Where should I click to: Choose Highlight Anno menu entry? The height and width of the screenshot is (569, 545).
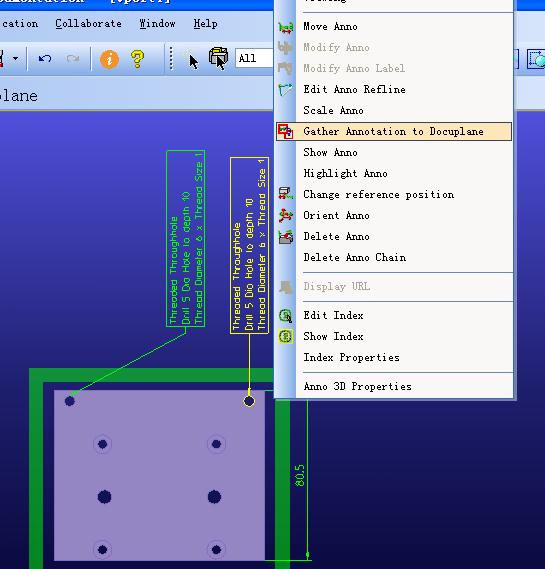tap(394, 173)
